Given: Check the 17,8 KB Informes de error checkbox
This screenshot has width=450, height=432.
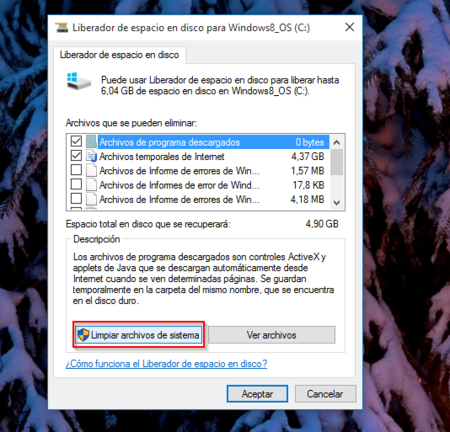Looking at the screenshot, I should pyautogui.click(x=76, y=184).
